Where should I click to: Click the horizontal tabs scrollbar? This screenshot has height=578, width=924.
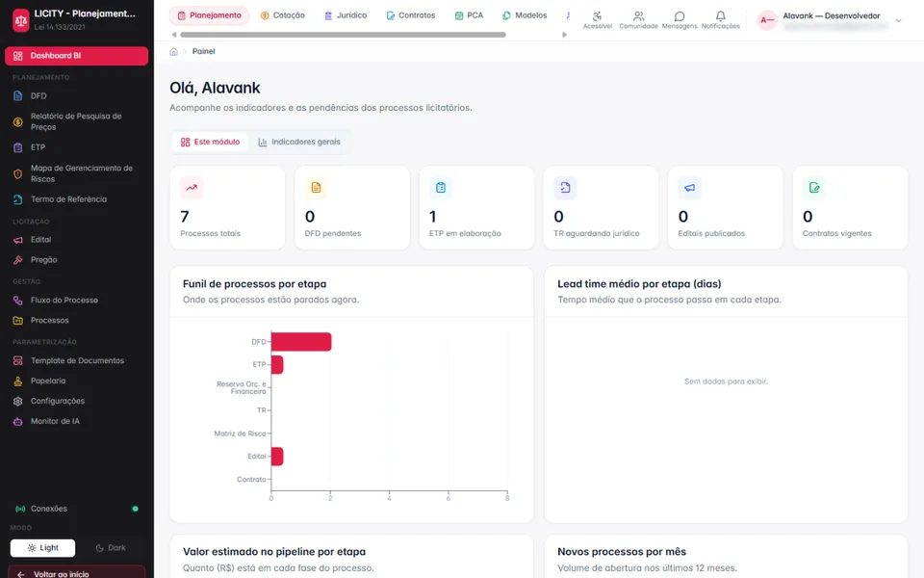[343, 35]
